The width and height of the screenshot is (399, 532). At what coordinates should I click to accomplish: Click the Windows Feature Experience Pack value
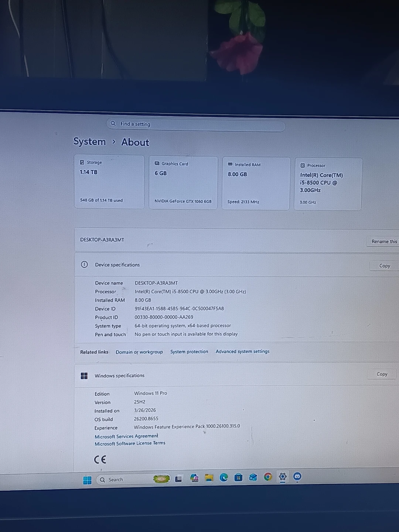(187, 426)
